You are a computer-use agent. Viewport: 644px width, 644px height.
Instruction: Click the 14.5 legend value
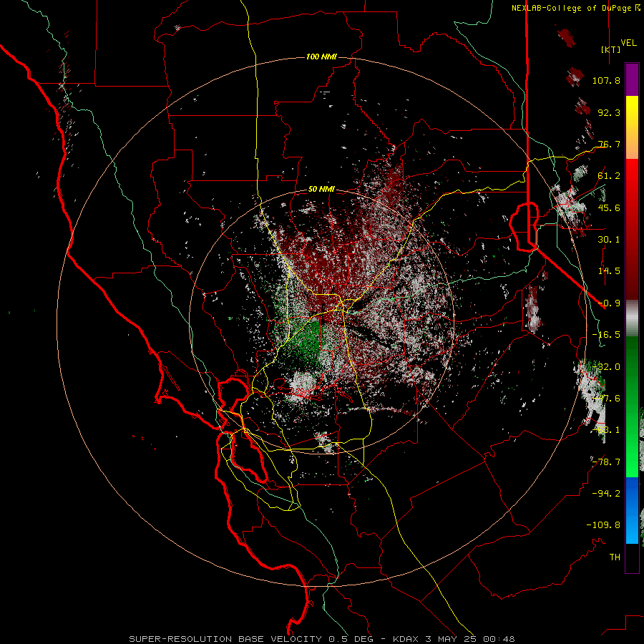(x=609, y=271)
